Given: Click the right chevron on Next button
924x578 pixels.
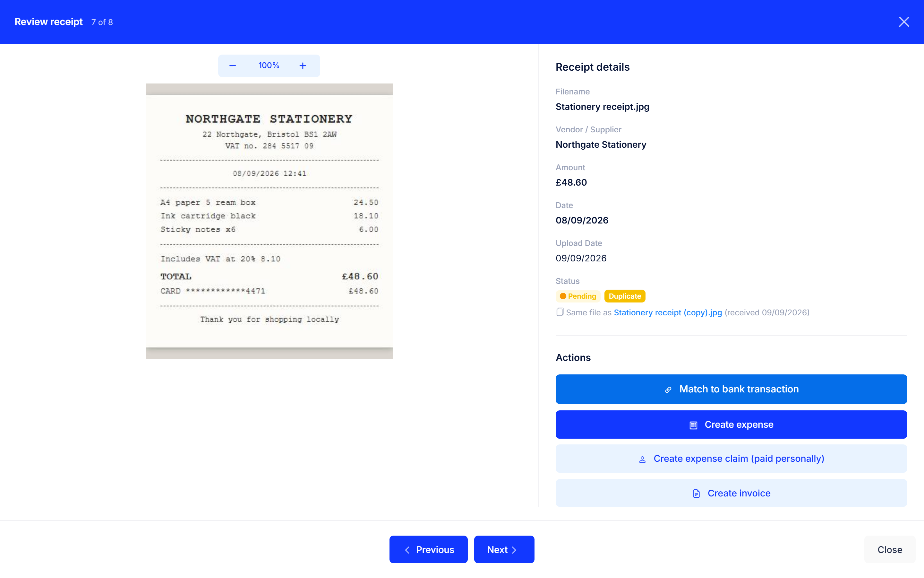Looking at the screenshot, I should tap(514, 550).
